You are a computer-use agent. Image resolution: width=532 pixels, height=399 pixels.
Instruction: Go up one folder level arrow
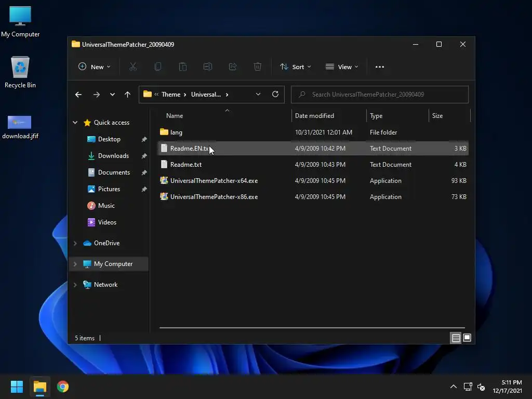[127, 95]
